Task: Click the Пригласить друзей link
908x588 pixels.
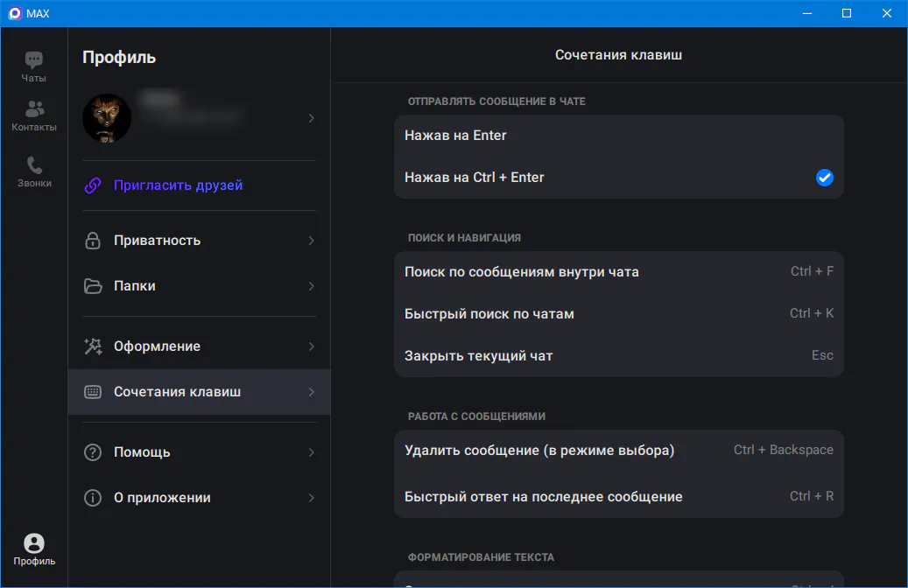Action: point(178,185)
